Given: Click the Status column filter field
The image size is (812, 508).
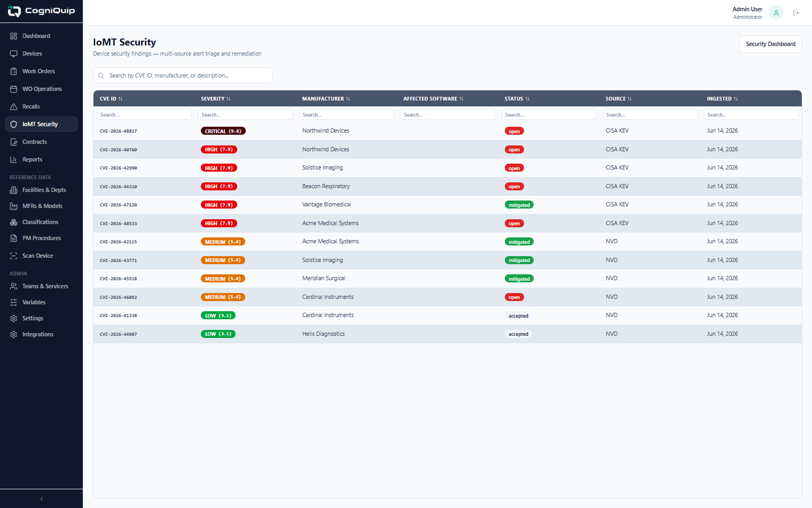Looking at the screenshot, I should coord(549,114).
